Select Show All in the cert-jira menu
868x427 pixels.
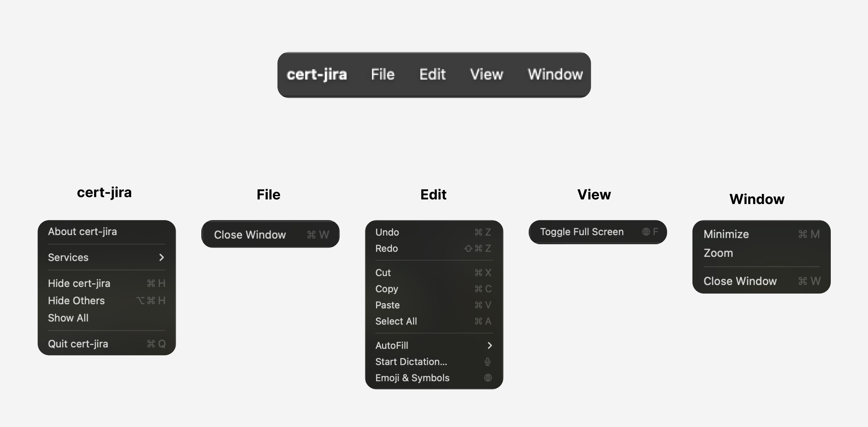click(68, 318)
